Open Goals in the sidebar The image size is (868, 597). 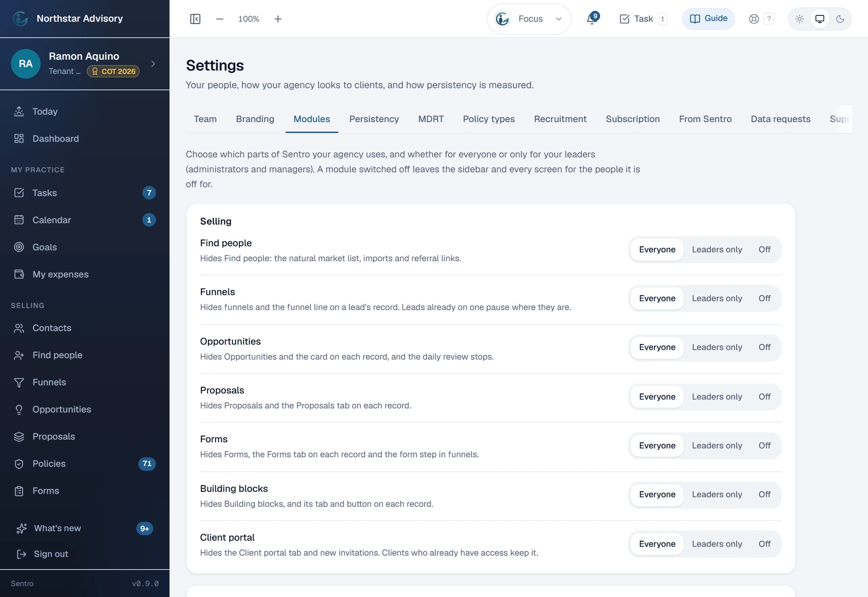pos(84,247)
